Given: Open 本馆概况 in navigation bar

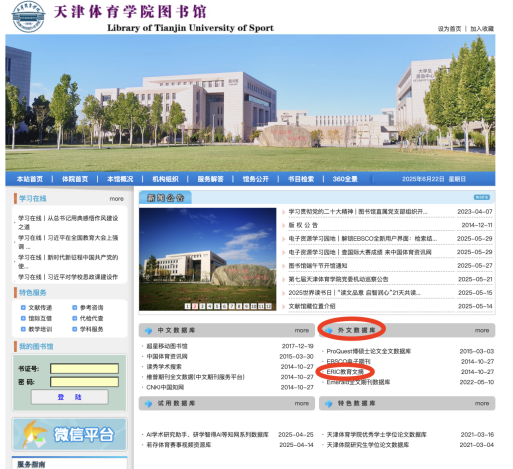Looking at the screenshot, I should 120,179.
